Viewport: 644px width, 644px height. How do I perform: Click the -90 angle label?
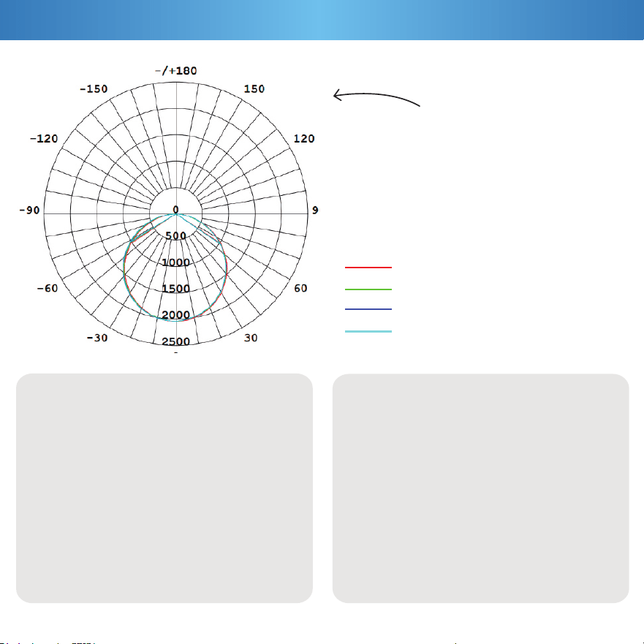[x=29, y=211]
